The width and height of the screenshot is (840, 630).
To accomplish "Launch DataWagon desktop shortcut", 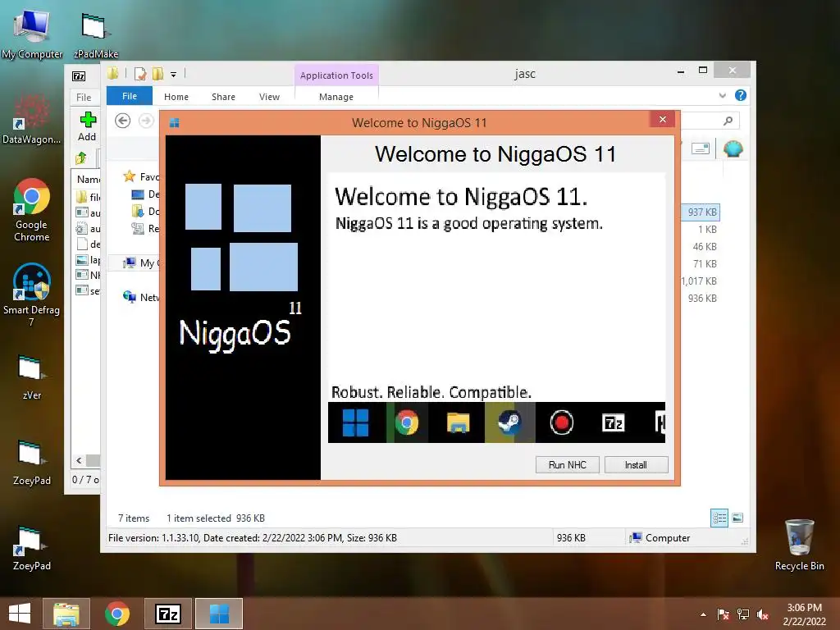I will coord(32,119).
